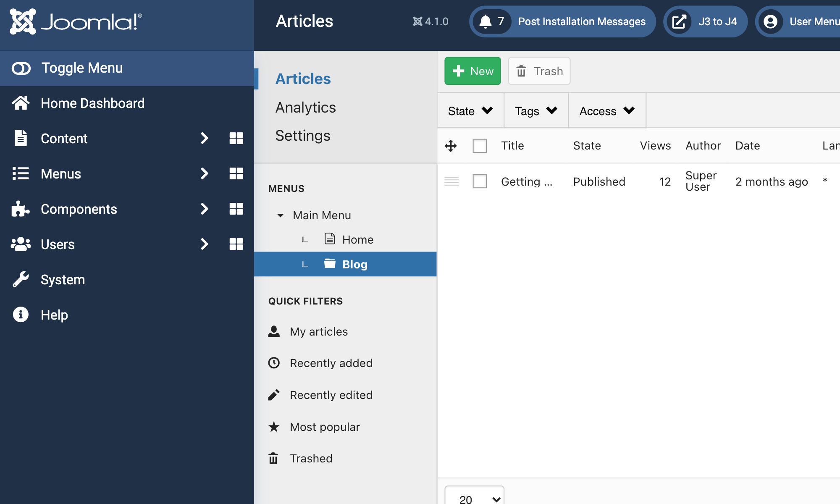The image size is (840, 504).
Task: Open the State filter dropdown
Action: (x=470, y=111)
